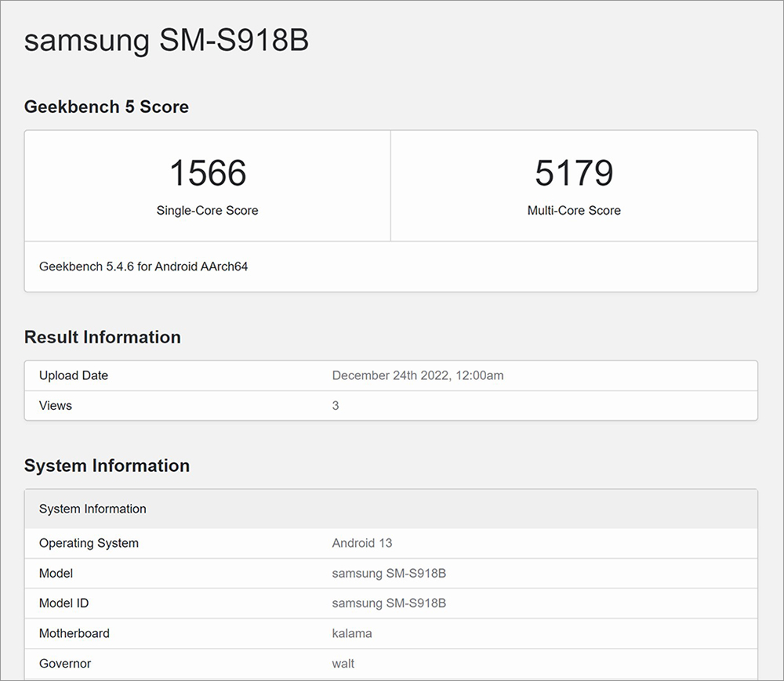The height and width of the screenshot is (681, 784).
Task: Select samsung SM-S918B value in Model ID row
Action: click(389, 603)
